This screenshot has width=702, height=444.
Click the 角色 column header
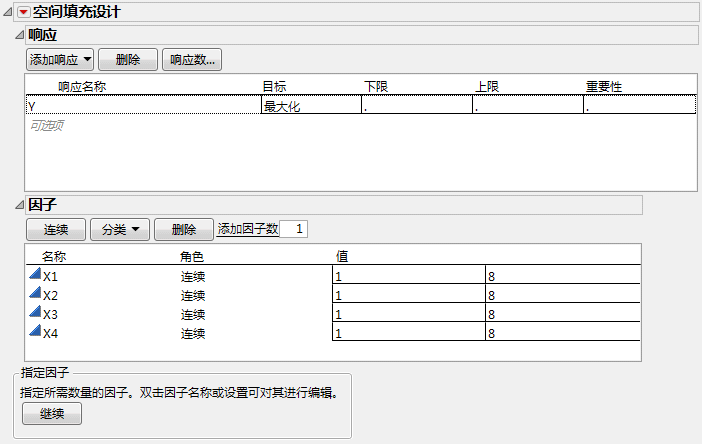192,256
